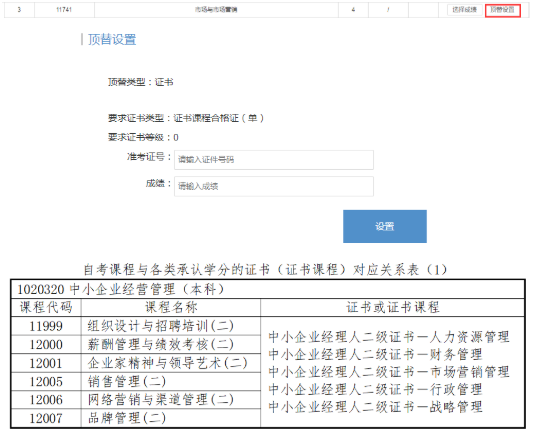Screen dimensions: 538x433
Task: Click the blue 设置 button
Action: pos(385,226)
